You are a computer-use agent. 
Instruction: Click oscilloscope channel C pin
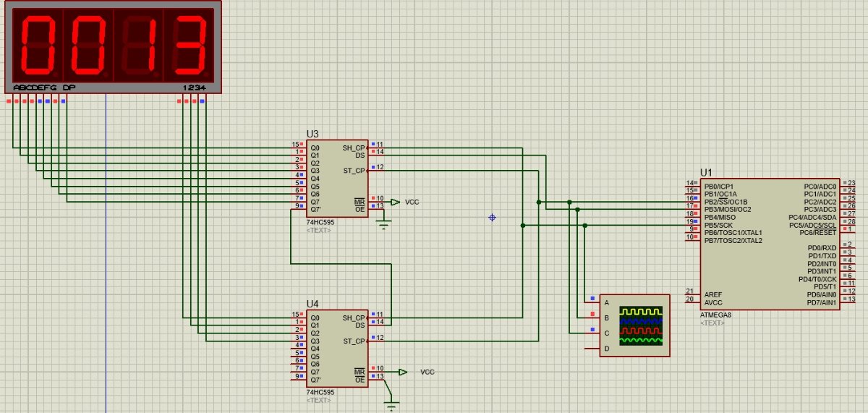pyautogui.click(x=594, y=333)
